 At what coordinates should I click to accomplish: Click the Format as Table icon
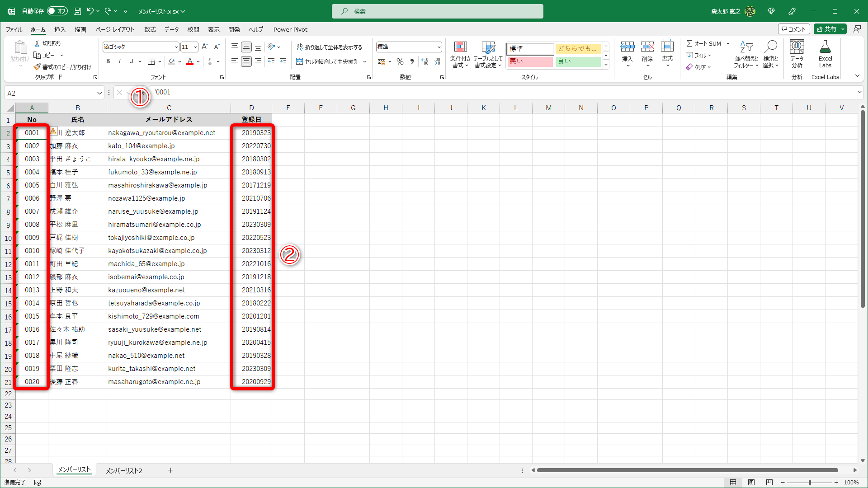coord(488,47)
